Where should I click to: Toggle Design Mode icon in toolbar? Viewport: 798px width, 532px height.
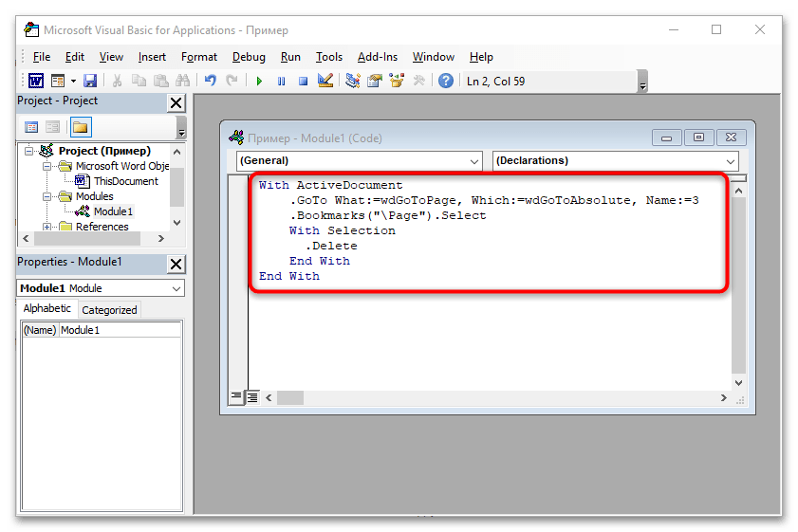pyautogui.click(x=325, y=82)
